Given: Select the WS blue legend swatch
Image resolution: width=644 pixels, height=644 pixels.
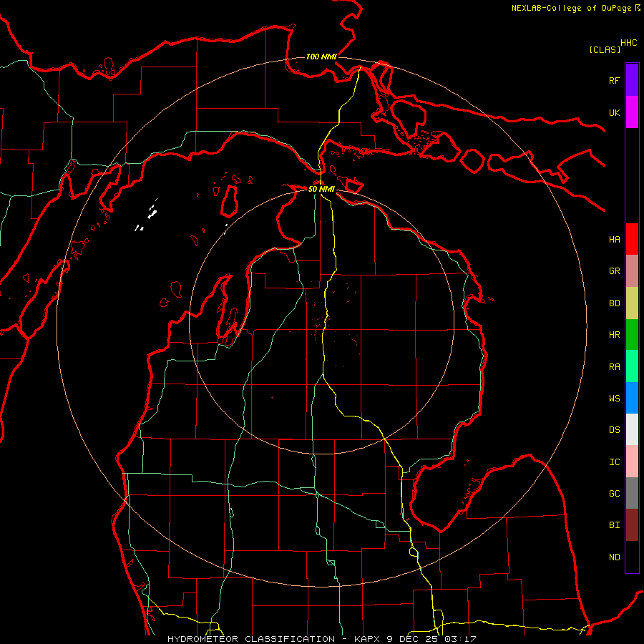Looking at the screenshot, I should tap(632, 398).
